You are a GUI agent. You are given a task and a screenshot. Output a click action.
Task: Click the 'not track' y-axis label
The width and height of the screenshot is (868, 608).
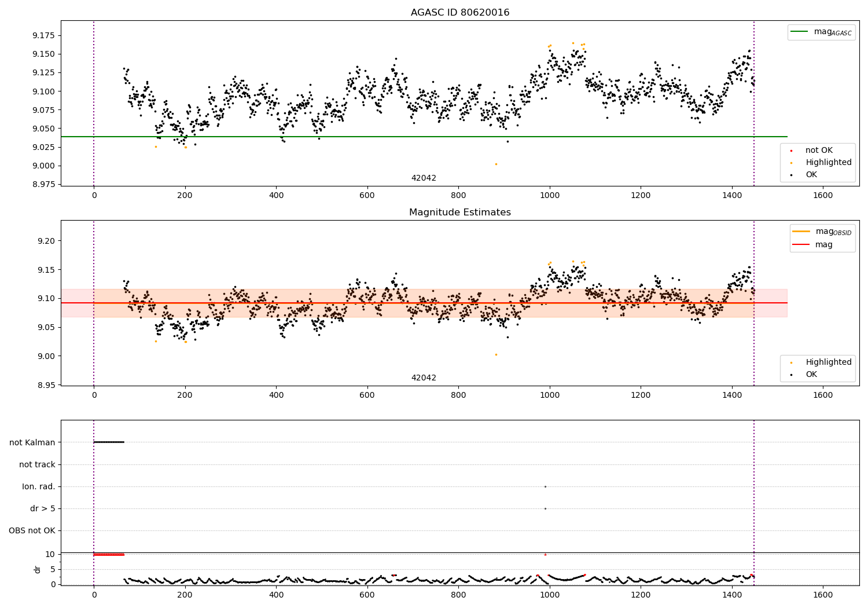[37, 464]
